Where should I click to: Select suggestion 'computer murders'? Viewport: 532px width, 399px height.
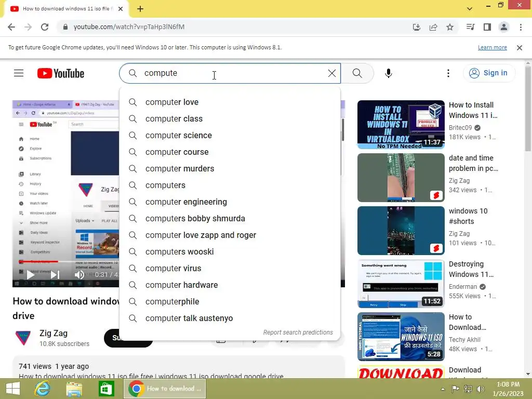[230, 169]
